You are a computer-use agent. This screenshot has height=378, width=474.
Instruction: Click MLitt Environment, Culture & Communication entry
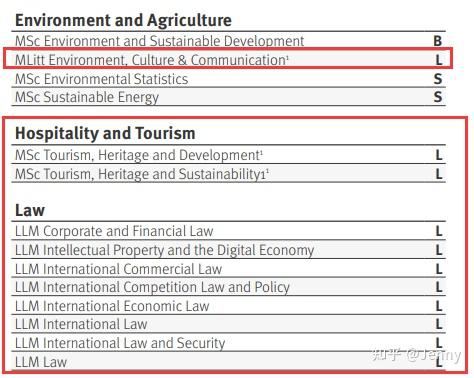[228, 60]
